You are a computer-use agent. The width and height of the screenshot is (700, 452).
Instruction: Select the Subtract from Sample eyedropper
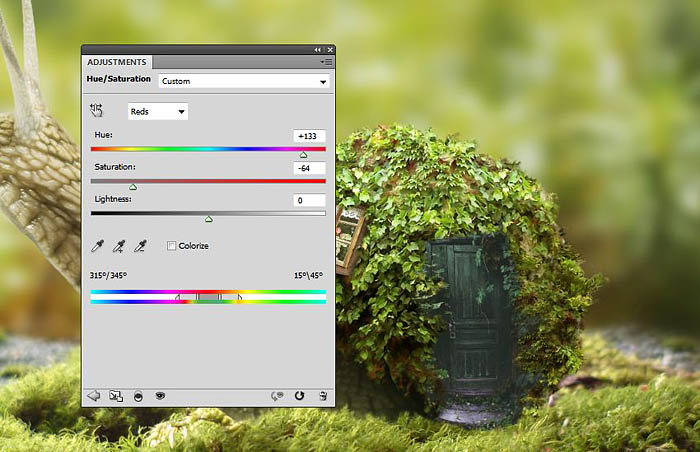(141, 245)
